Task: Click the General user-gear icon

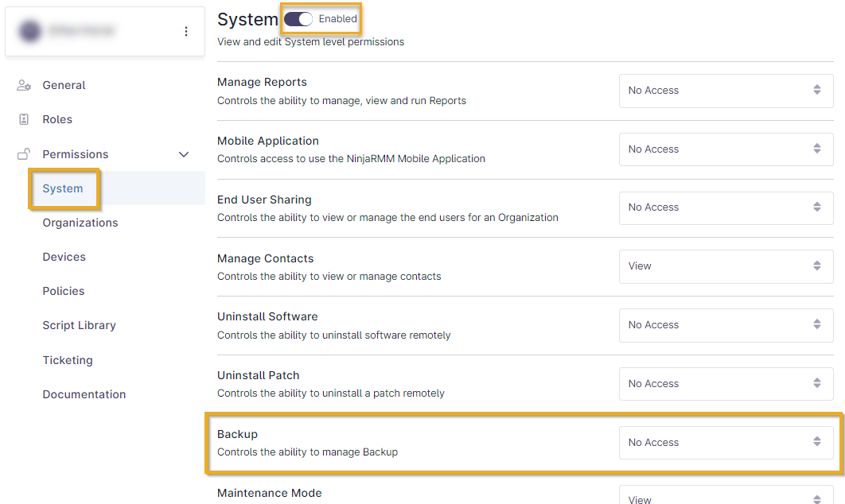Action: pyautogui.click(x=24, y=86)
